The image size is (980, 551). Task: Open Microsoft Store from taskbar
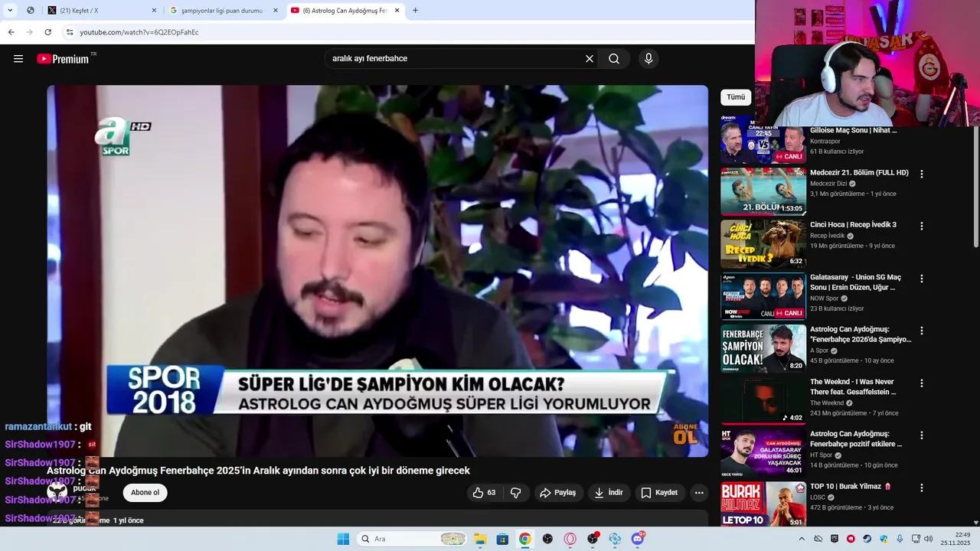[502, 539]
